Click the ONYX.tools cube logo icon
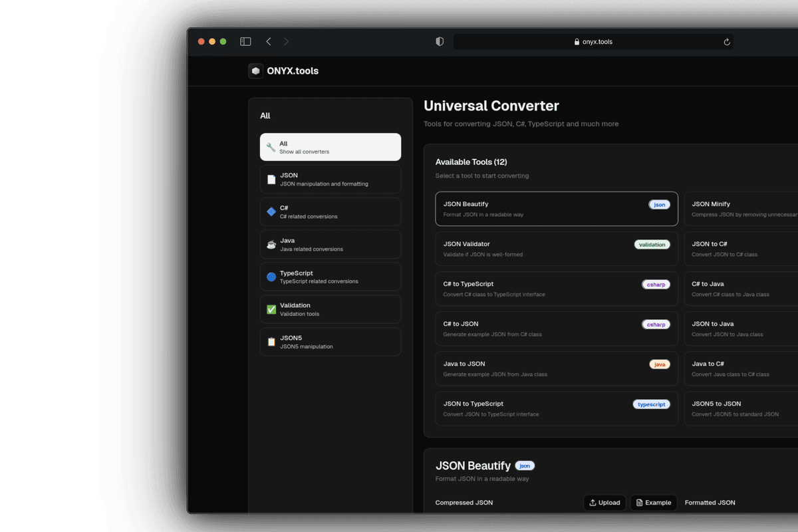 255,71
